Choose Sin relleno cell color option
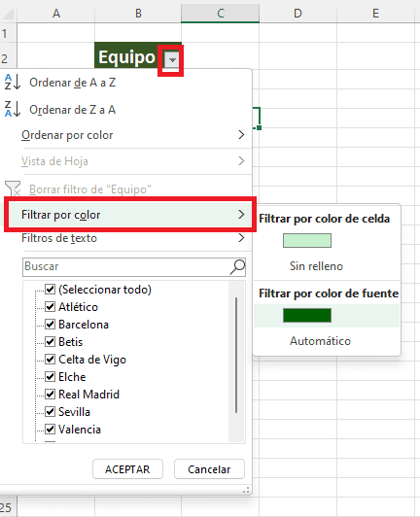Screen dimensions: 420x517 tap(316, 266)
